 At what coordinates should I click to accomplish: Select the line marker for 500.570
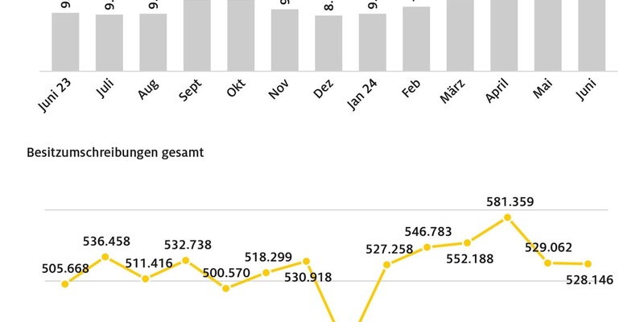click(226, 287)
